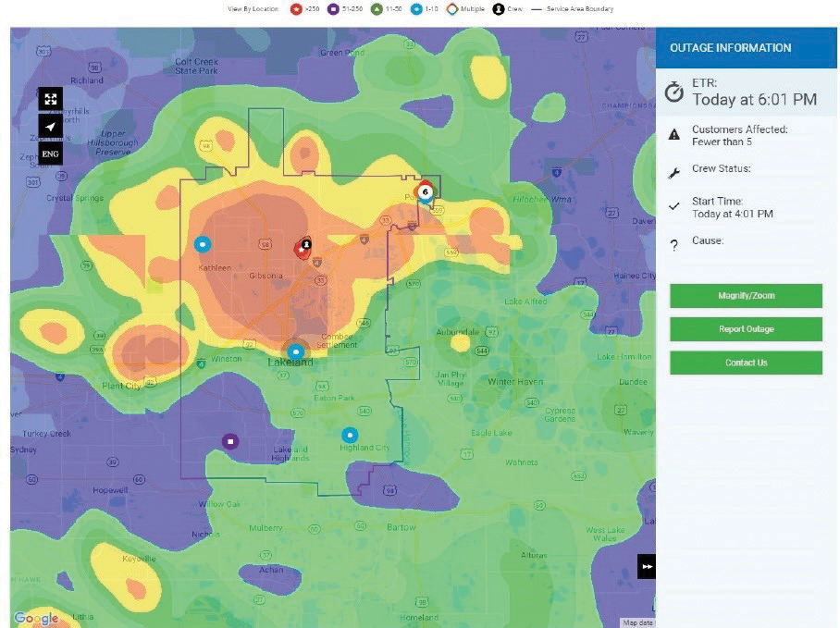
Task: Click the purple 51-250 legend icon
Action: [333, 9]
